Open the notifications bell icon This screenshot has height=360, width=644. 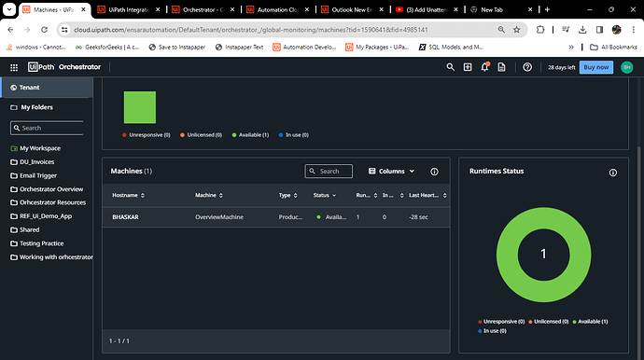click(485, 67)
